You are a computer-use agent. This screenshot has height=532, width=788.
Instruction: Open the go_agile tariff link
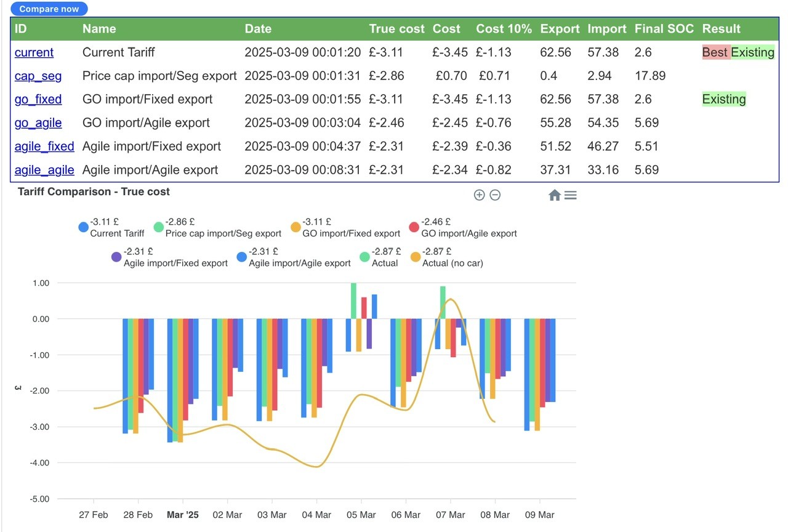click(38, 123)
